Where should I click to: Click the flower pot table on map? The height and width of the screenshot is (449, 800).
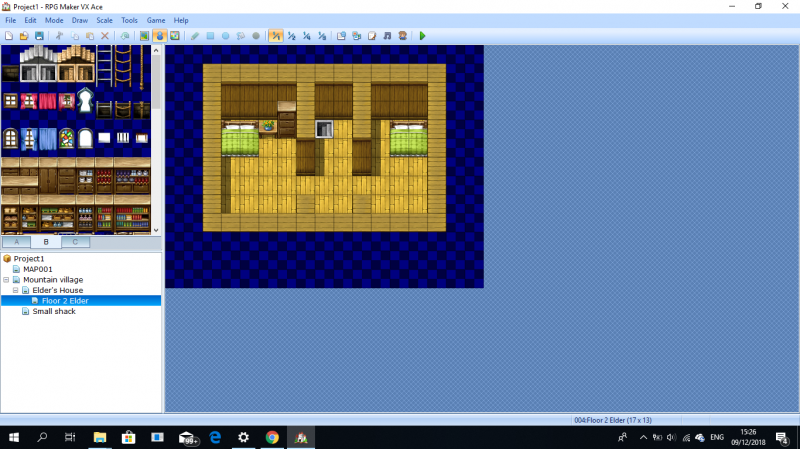coord(268,127)
